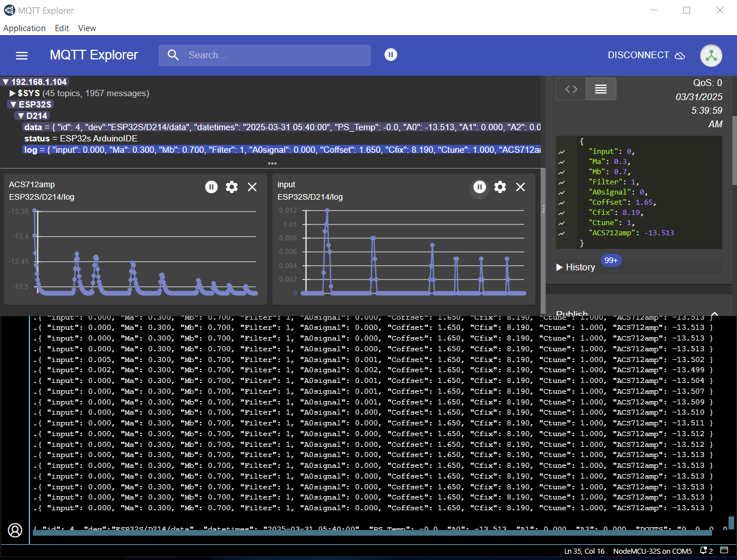Open the green connection avatar icon
This screenshot has height=560, width=737.
click(711, 55)
